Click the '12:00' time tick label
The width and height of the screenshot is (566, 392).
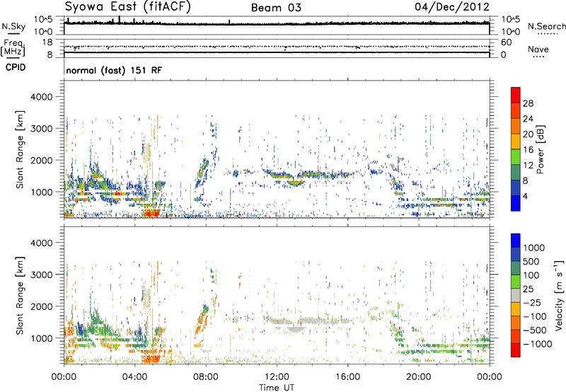tap(277, 377)
